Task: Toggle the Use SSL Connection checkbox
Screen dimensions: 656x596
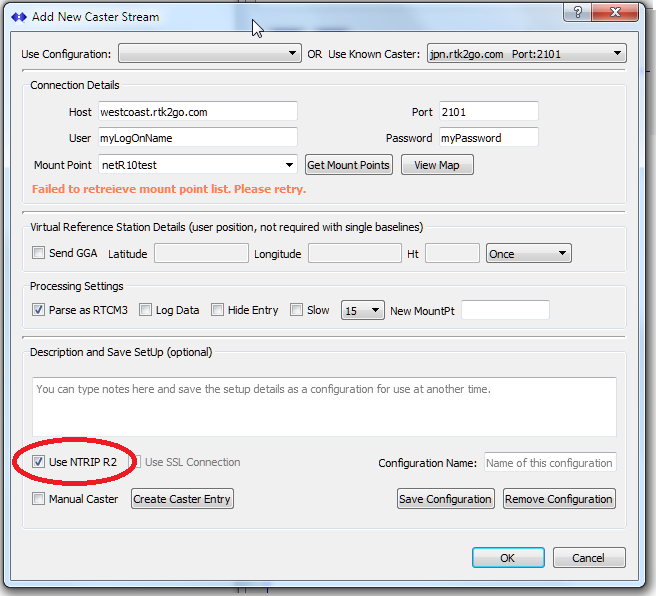Action: 137,462
